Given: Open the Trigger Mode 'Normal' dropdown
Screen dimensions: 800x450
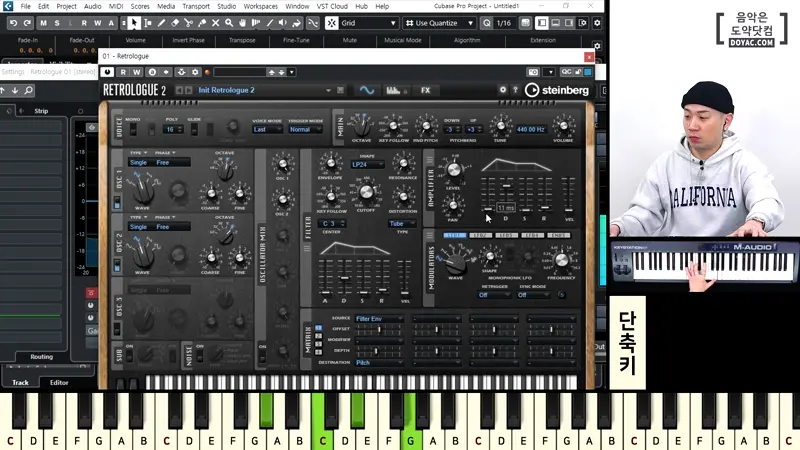Looking at the screenshot, I should (305, 130).
